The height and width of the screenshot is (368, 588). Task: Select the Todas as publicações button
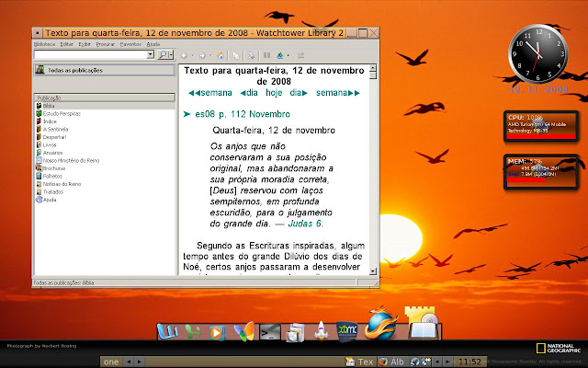(104, 70)
